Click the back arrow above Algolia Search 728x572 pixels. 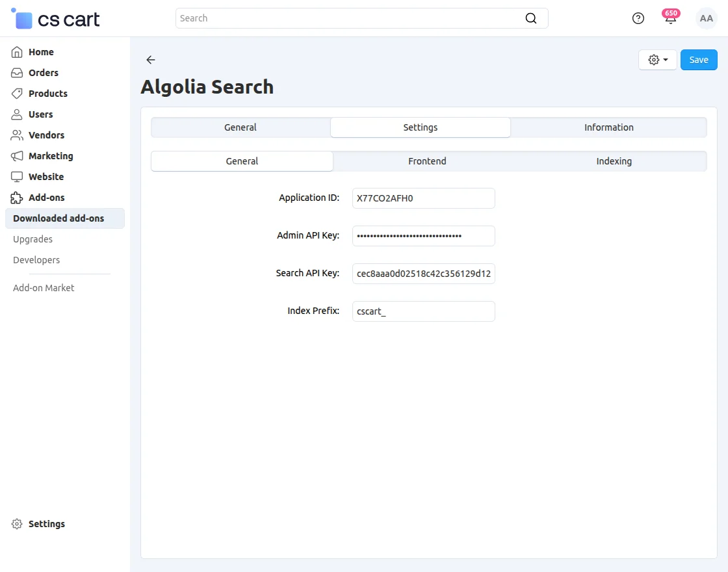tap(150, 59)
